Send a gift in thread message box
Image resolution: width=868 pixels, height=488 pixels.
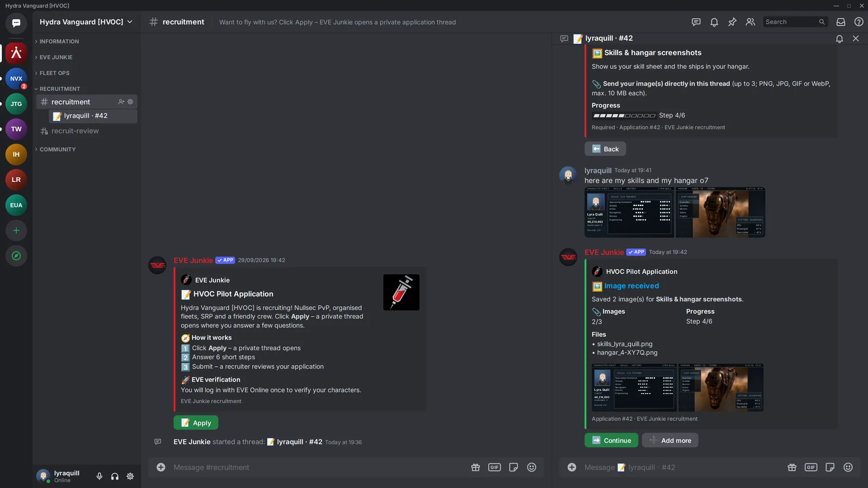point(792,467)
